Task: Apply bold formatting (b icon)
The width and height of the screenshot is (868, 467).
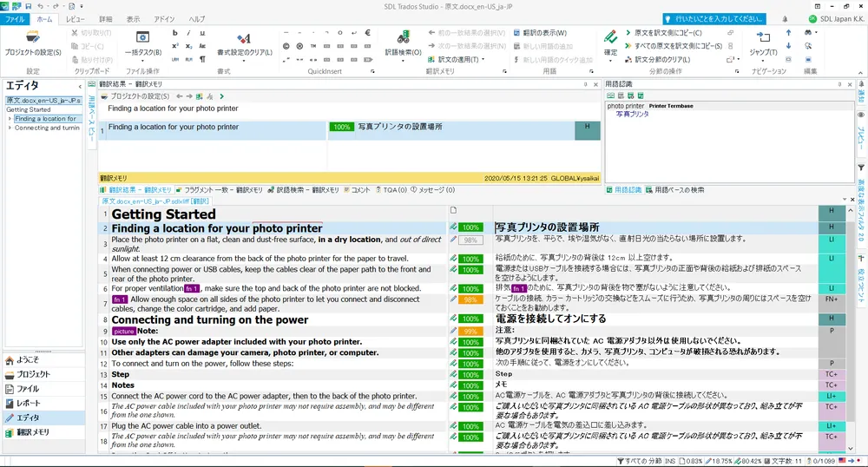Action: click(175, 33)
